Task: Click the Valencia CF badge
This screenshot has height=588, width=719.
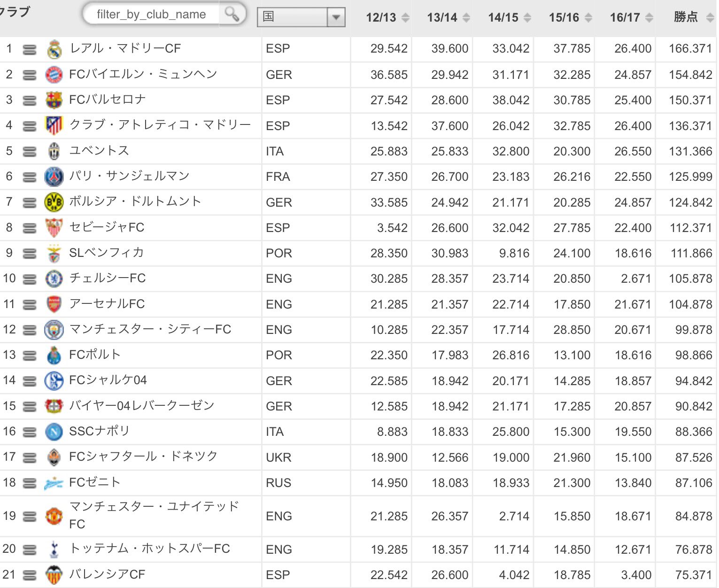Action: (x=54, y=574)
